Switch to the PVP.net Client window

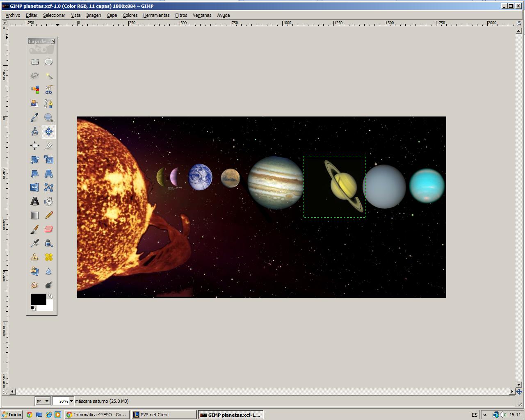(x=164, y=415)
